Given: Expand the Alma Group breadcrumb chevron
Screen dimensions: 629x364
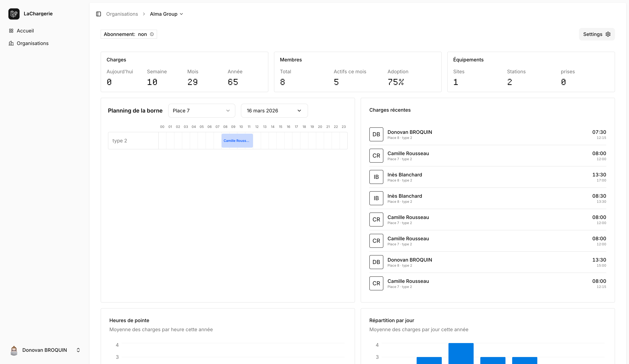Looking at the screenshot, I should 182,14.
